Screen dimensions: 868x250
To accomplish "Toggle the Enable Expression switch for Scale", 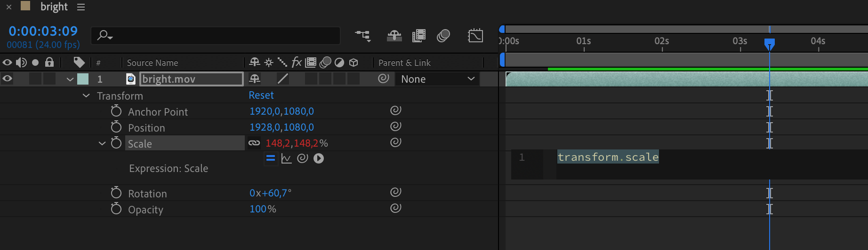I will (271, 158).
